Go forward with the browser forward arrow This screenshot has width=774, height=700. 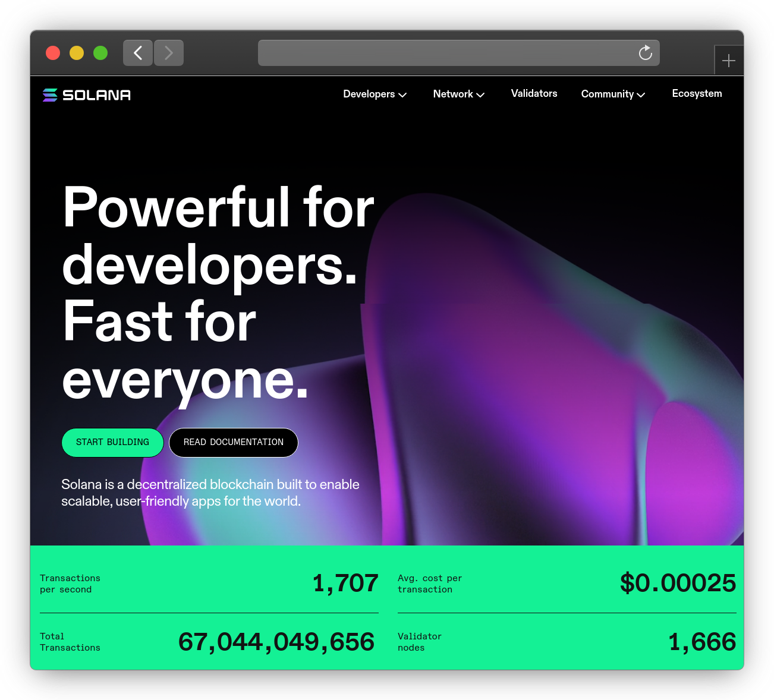point(169,53)
